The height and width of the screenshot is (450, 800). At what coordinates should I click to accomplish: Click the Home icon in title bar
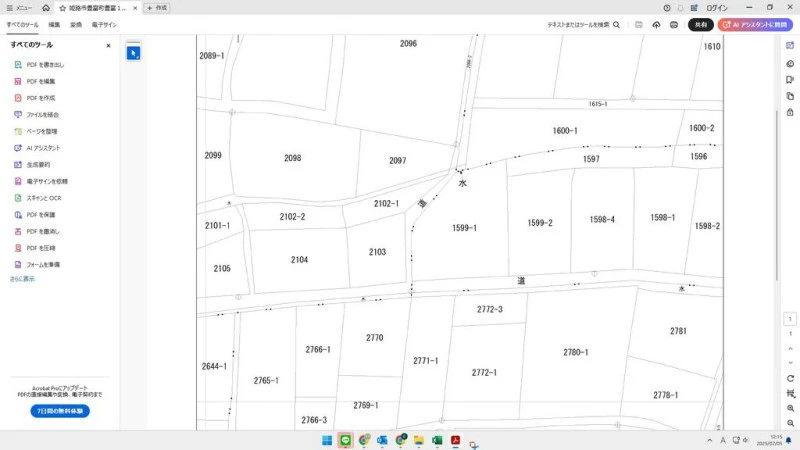point(46,8)
